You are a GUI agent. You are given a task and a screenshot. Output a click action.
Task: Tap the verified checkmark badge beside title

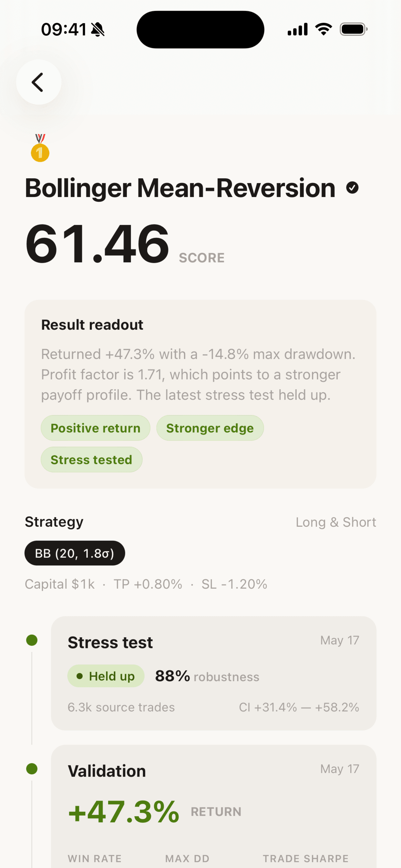(x=352, y=188)
